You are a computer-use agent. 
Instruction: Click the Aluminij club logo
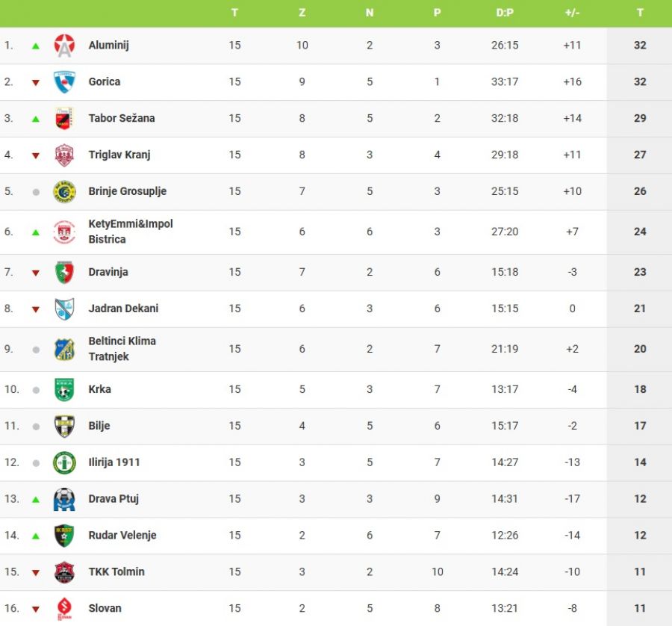(x=65, y=46)
